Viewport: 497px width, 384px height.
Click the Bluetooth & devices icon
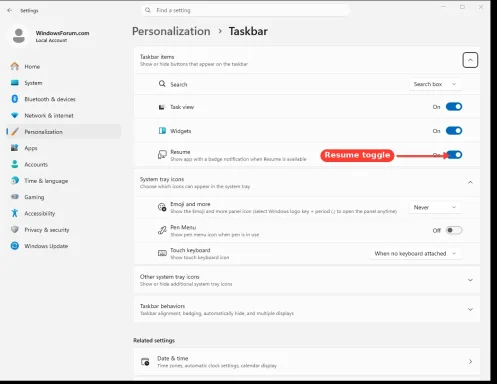[15, 99]
